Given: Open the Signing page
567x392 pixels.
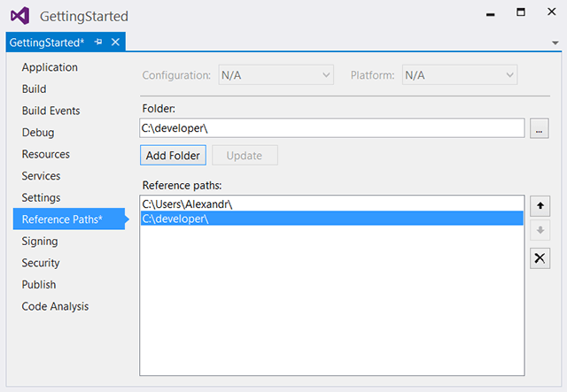Looking at the screenshot, I should click(x=39, y=242).
